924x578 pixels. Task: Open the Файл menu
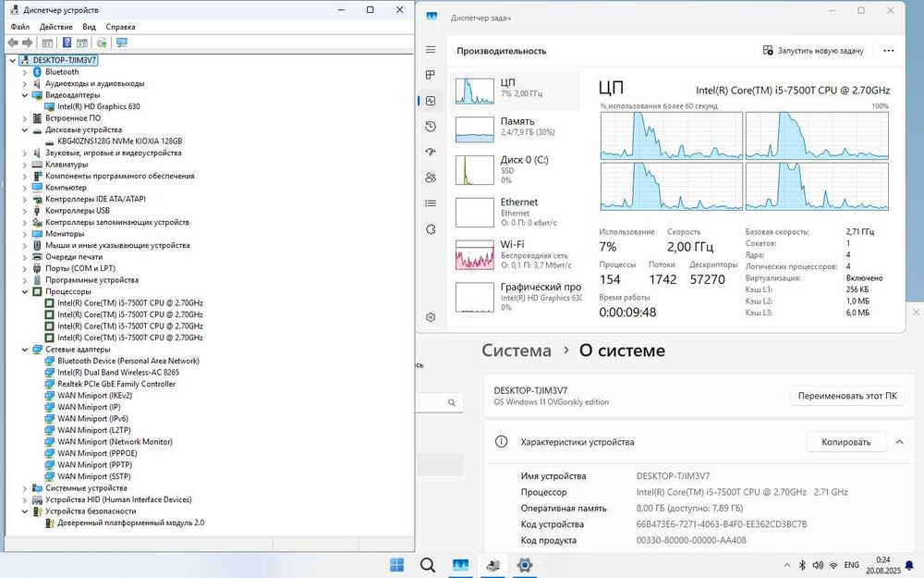pyautogui.click(x=20, y=27)
